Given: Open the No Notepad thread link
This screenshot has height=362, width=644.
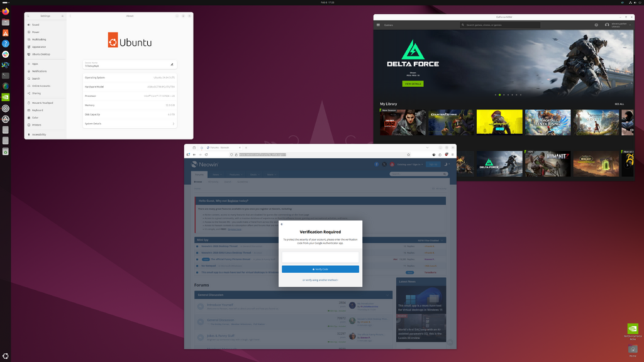Looking at the screenshot, I should coord(208,266).
